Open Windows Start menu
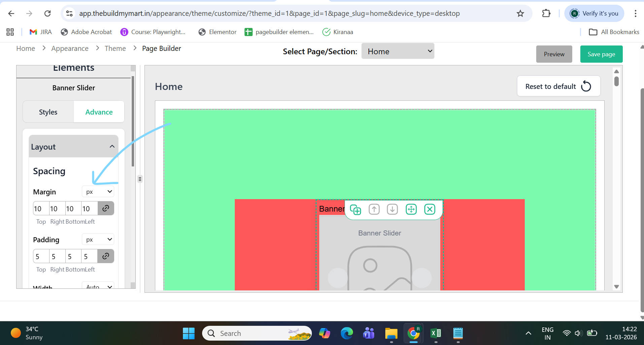Screen dimensions: 644x345 point(189,334)
